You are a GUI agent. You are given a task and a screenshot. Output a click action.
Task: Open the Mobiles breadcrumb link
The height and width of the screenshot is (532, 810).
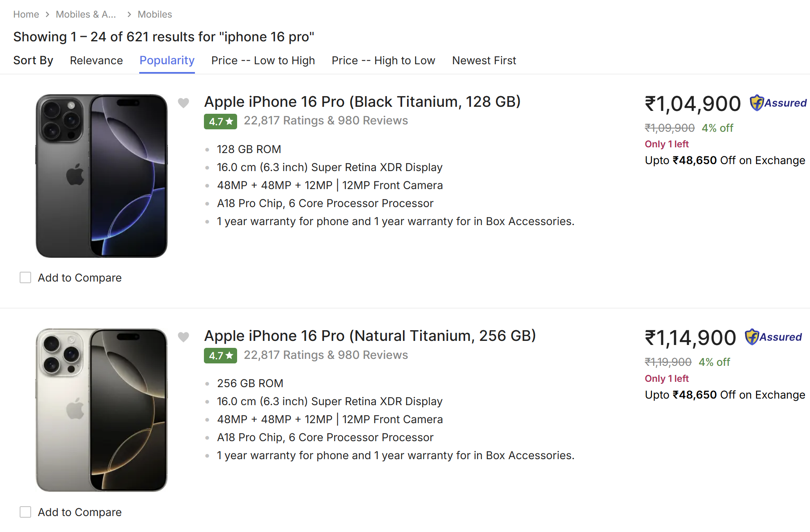(155, 14)
